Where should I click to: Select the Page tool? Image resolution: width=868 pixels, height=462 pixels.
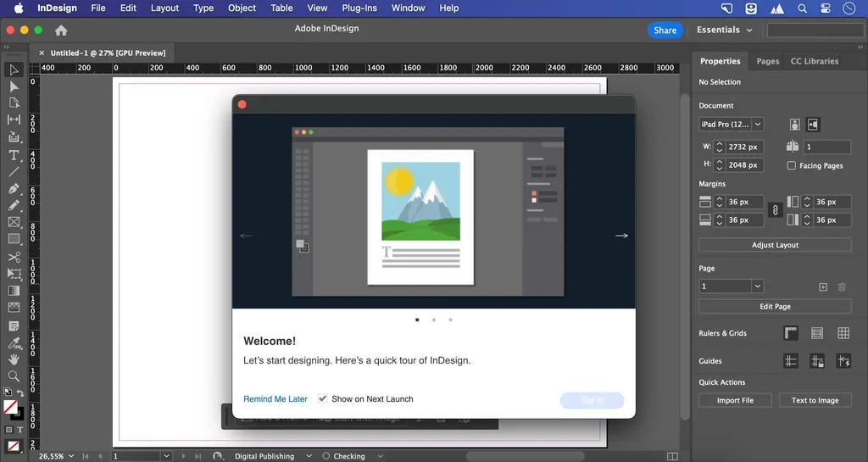pyautogui.click(x=14, y=103)
